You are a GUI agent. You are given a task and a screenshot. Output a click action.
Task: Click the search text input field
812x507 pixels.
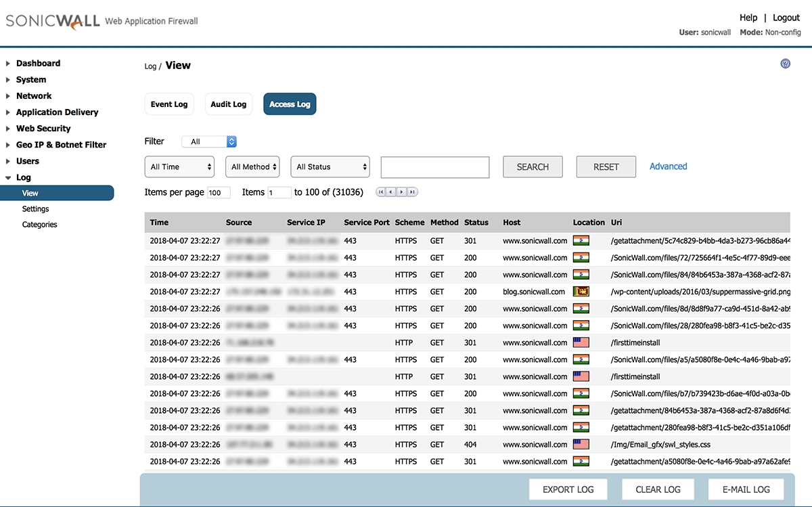[434, 167]
